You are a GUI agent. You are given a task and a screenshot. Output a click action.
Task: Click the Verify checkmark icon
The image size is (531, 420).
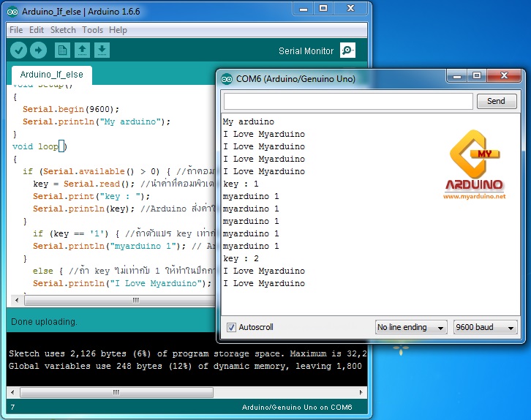pyautogui.click(x=18, y=50)
